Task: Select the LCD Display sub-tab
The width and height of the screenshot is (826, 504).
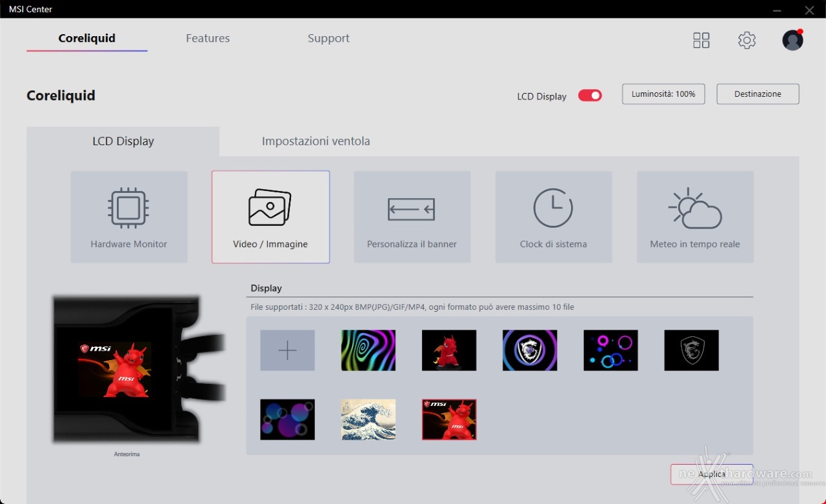Action: click(x=123, y=141)
